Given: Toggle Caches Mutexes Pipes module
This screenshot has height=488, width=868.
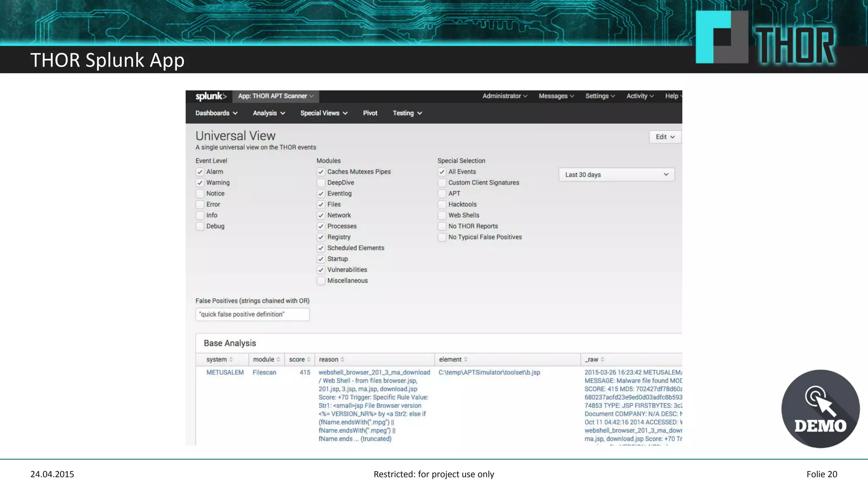Looking at the screenshot, I should click(x=321, y=172).
